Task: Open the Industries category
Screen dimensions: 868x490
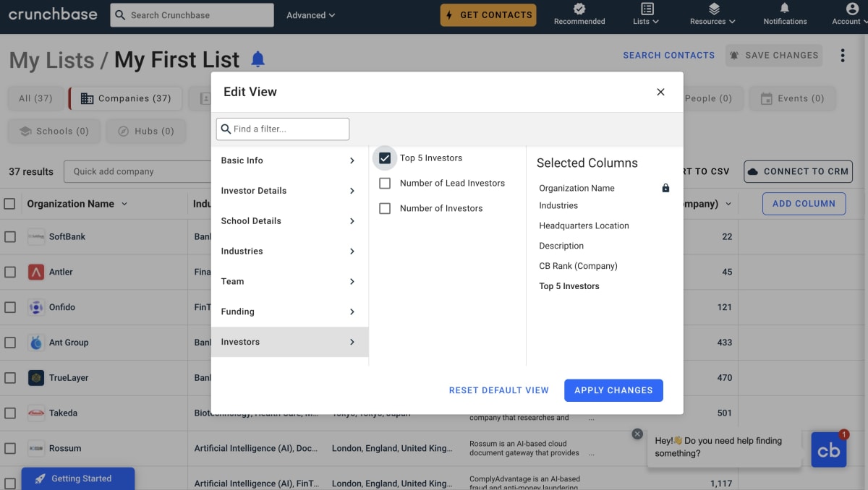Action: pos(289,252)
